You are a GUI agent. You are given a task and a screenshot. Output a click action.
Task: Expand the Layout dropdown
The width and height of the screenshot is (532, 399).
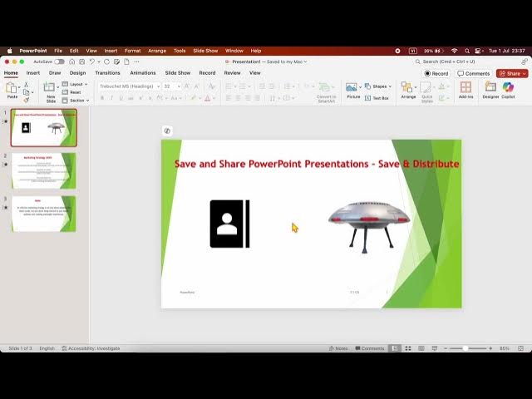77,84
